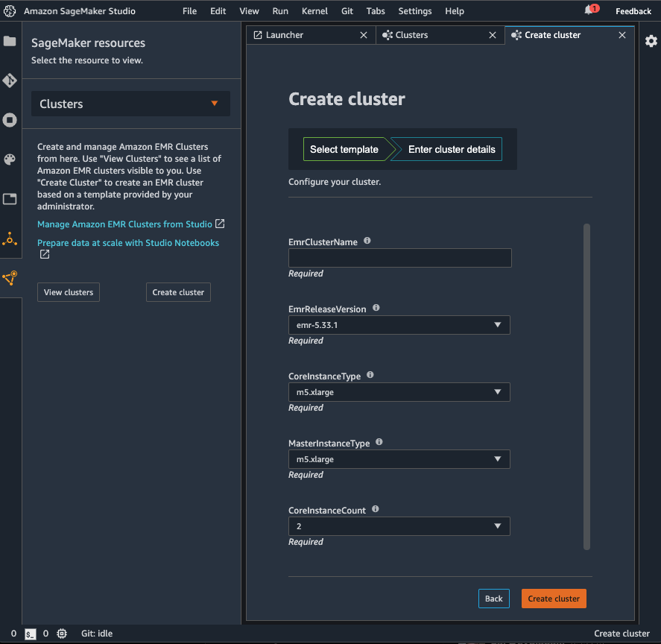Switch to the Launcher tab
Screen dimensions: 661x644
pos(311,35)
